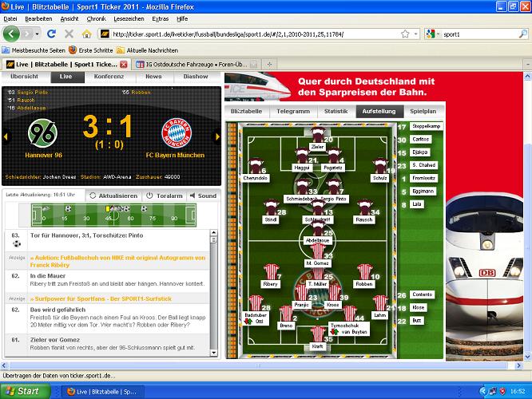
Task: Switch to the Übersicht tab
Action: coord(24,77)
